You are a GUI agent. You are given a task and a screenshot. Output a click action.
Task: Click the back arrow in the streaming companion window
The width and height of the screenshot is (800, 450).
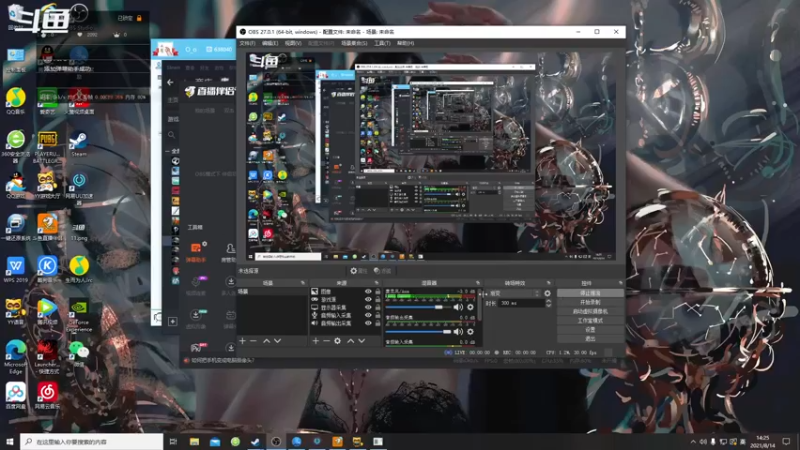click(x=170, y=82)
